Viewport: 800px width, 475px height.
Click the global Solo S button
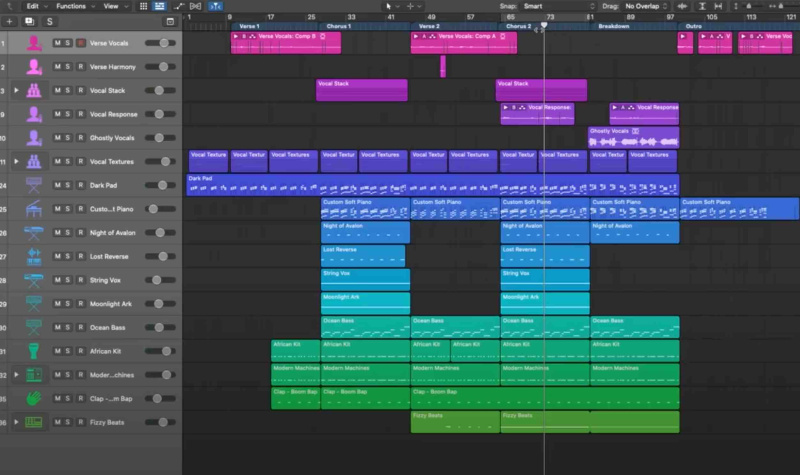[x=50, y=21]
